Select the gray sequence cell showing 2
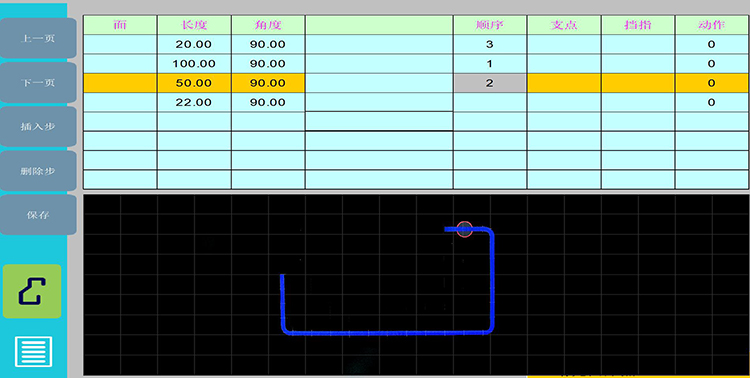This screenshot has height=378, width=750. point(490,83)
